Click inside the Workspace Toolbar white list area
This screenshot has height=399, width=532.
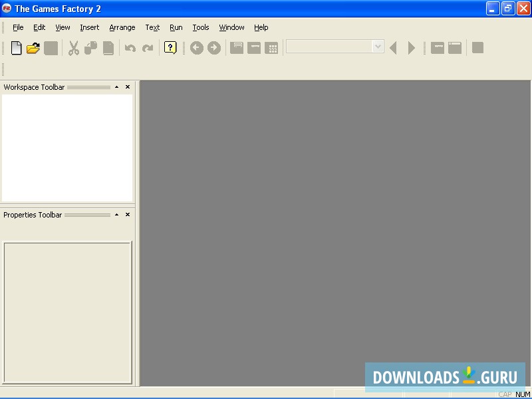pos(67,148)
